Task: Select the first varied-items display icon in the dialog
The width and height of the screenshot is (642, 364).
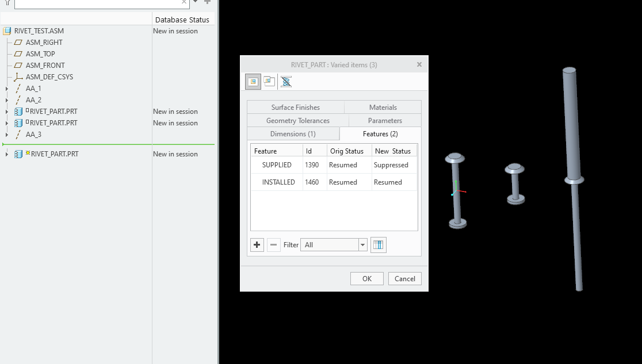Action: [x=253, y=81]
